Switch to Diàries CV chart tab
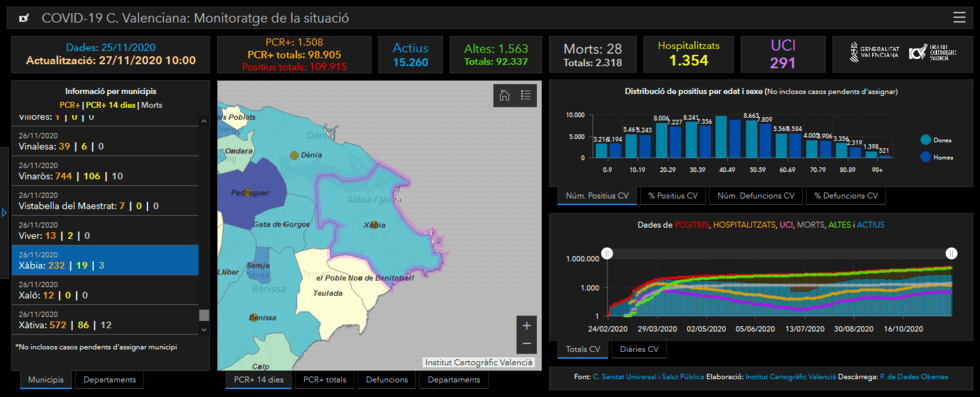The width and height of the screenshot is (980, 397). click(x=639, y=349)
